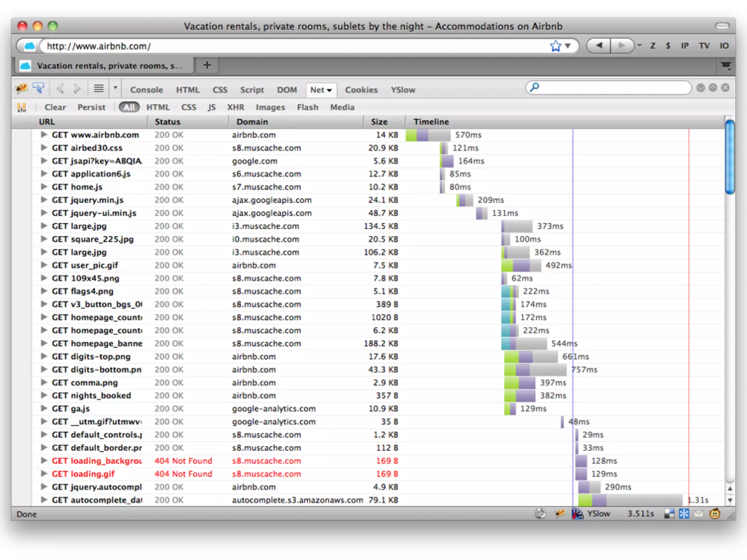747x560 pixels.
Task: Activate the element inspect pointer icon
Action: pyautogui.click(x=38, y=88)
